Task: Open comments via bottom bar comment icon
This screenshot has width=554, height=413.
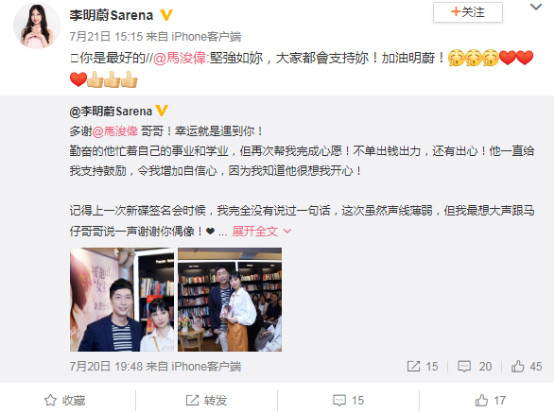Action: point(339,401)
